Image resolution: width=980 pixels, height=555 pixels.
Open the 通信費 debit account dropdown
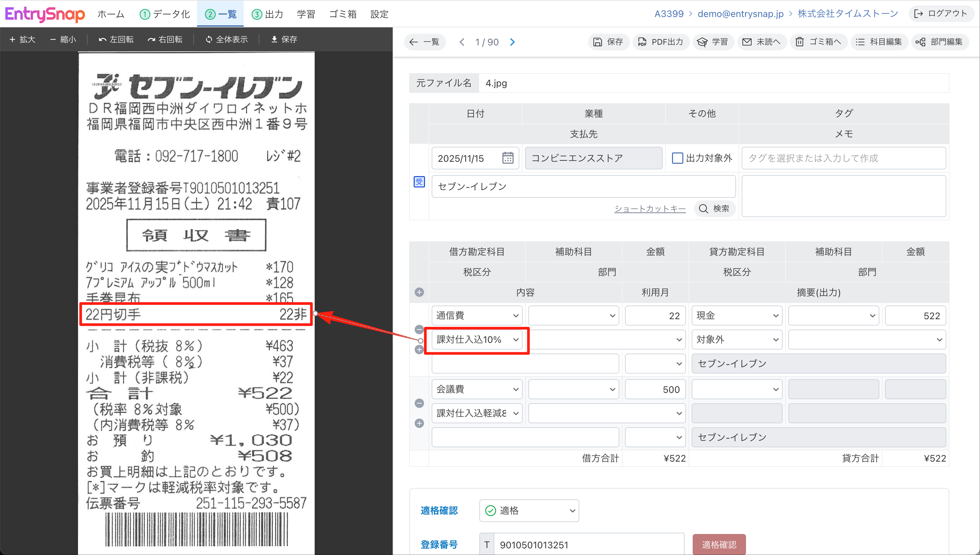[x=477, y=315]
